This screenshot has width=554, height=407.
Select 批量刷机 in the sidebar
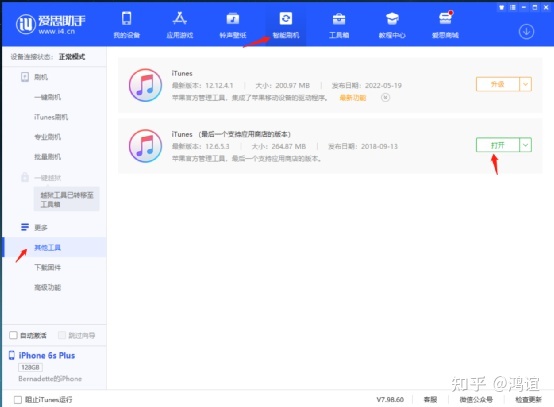tap(47, 157)
